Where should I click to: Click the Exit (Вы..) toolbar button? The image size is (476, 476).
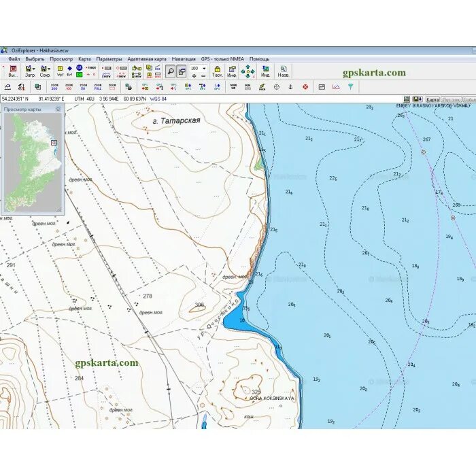tap(13, 71)
